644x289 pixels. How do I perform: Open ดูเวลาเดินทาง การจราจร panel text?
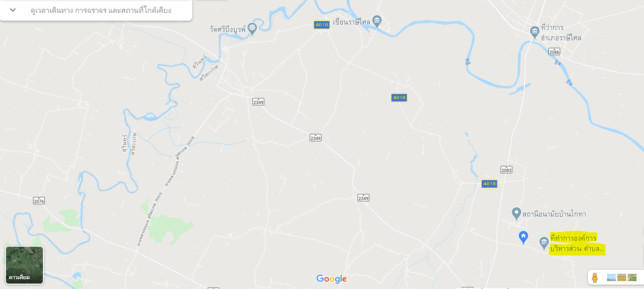101,10
